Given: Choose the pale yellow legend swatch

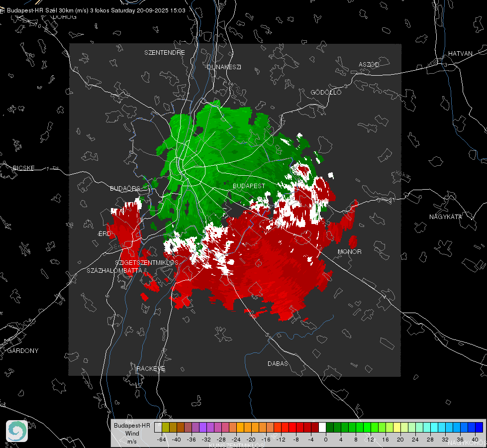Looking at the screenshot, I should [397, 427].
